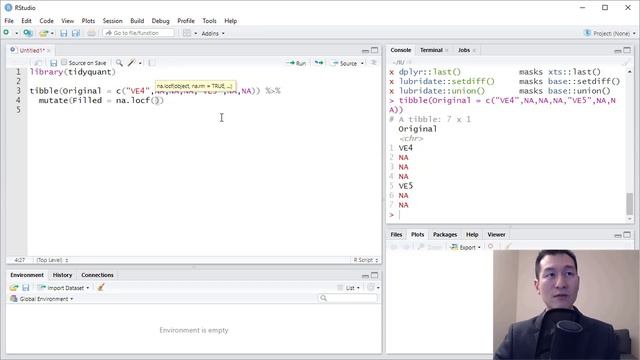
Task: Open the Addins dropdown
Action: (x=213, y=33)
